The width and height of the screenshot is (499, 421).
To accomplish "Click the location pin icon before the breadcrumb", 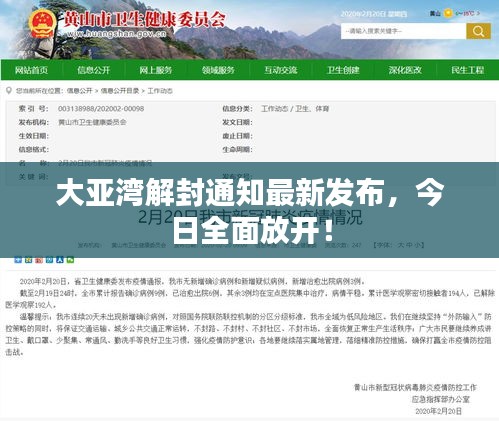I will pos(9,91).
